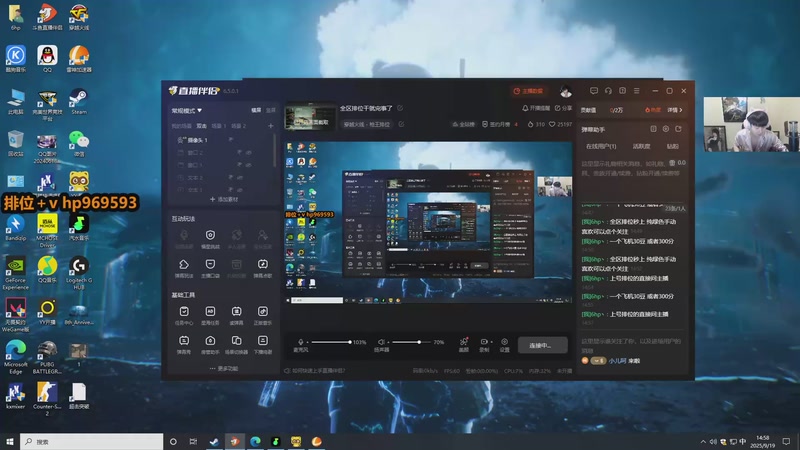Click the refresh icon in 弹幕助手 header

click(x=678, y=129)
